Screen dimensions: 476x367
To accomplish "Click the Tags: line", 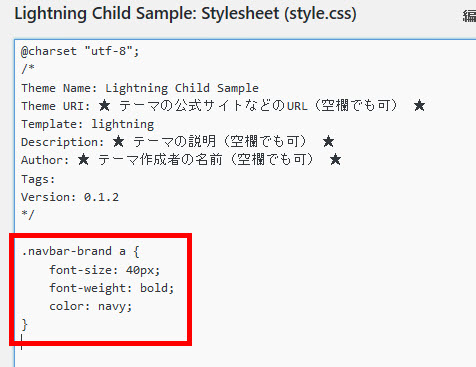I will click(x=38, y=179).
